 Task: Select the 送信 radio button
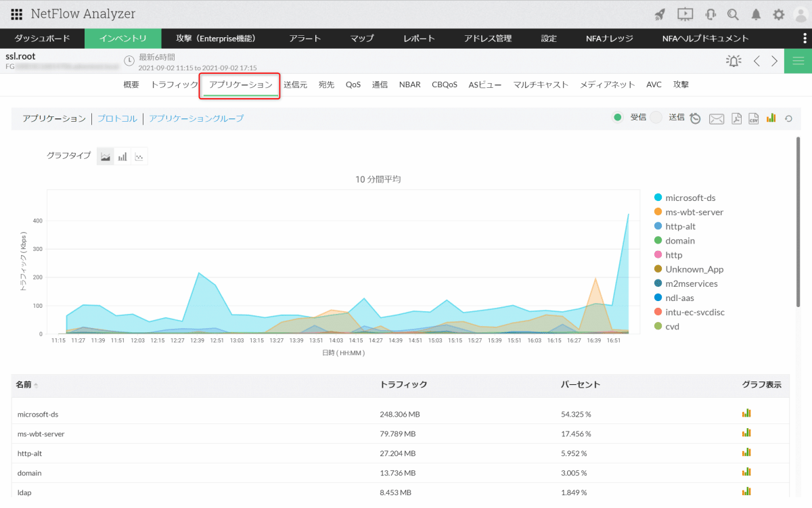[656, 118]
